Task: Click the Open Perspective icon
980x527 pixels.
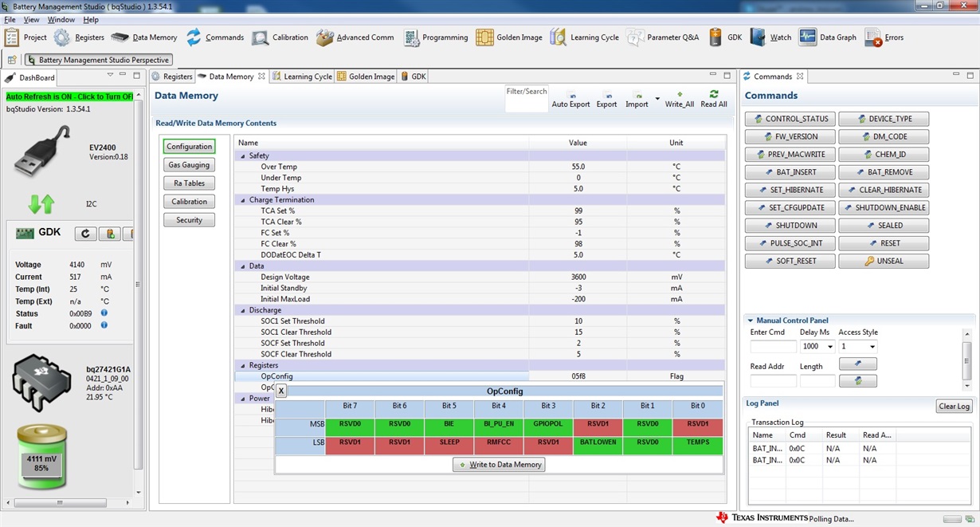Action: click(12, 60)
